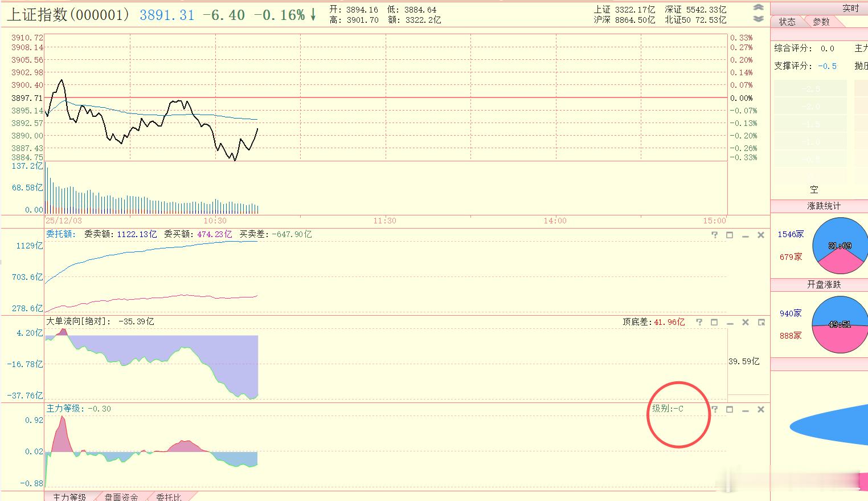Click the 940家 count
The height and width of the screenshot is (501, 868).
point(791,313)
